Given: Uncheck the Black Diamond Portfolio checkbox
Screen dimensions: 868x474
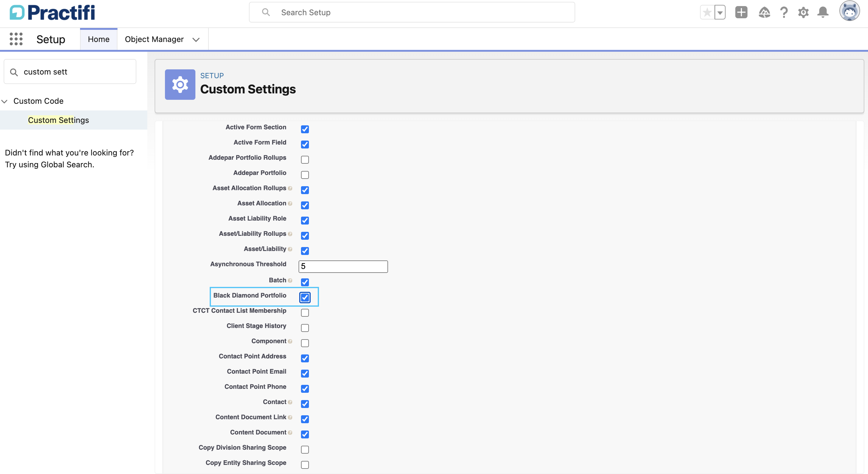Looking at the screenshot, I should tap(305, 298).
